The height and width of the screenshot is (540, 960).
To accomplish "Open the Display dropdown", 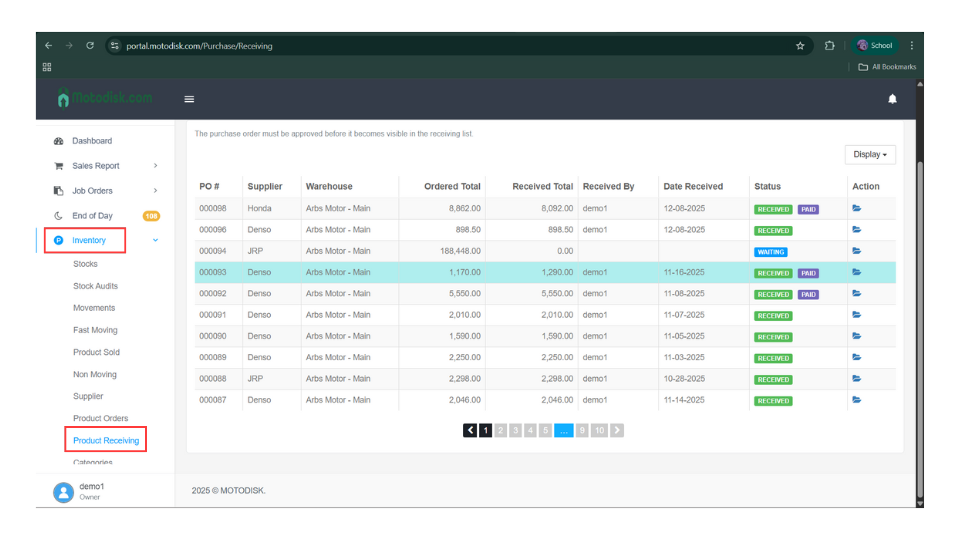I will coord(870,155).
